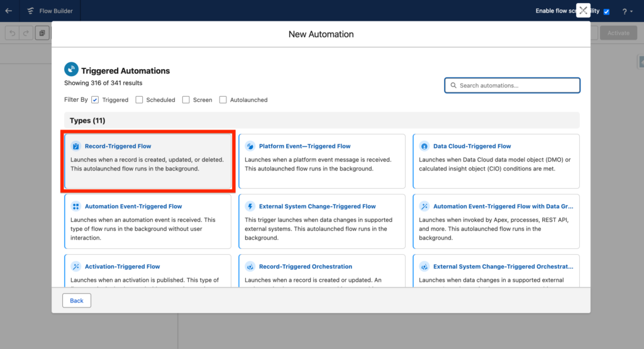Viewport: 644px width, 349px height.
Task: Close the New Automation dialog
Action: [583, 10]
